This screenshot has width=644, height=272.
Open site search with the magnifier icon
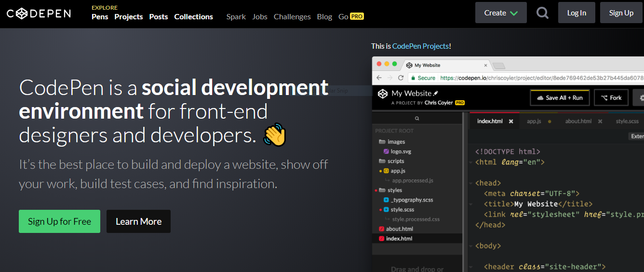(542, 13)
